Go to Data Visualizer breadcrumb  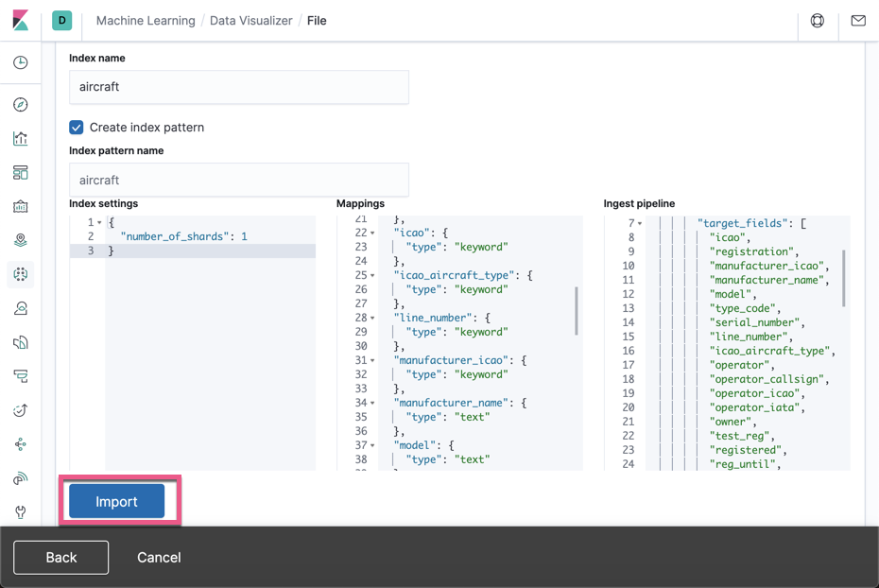251,21
